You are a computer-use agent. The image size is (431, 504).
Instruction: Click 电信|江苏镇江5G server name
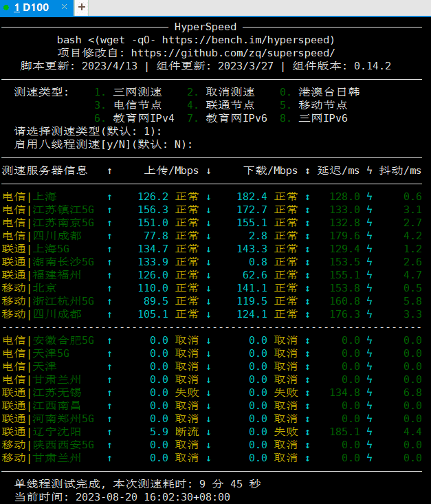pyautogui.click(x=48, y=210)
